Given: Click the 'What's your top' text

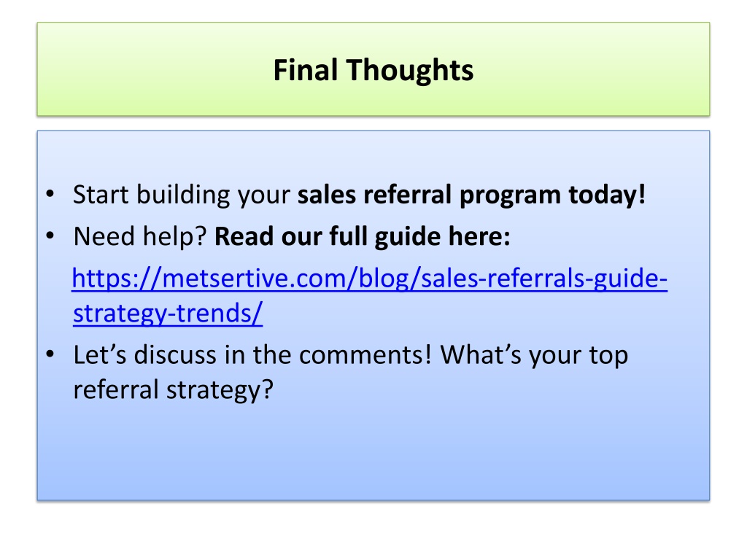Looking at the screenshot, I should coord(534,355).
